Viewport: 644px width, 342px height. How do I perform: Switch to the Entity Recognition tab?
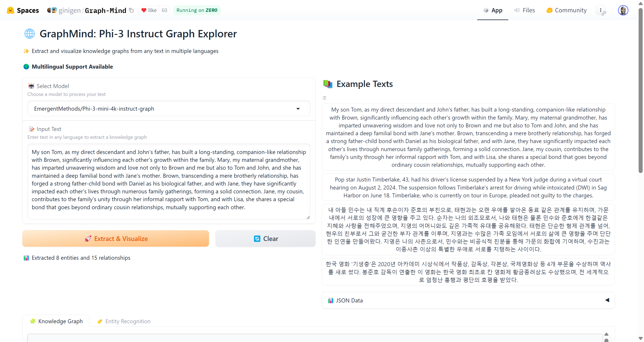124,321
